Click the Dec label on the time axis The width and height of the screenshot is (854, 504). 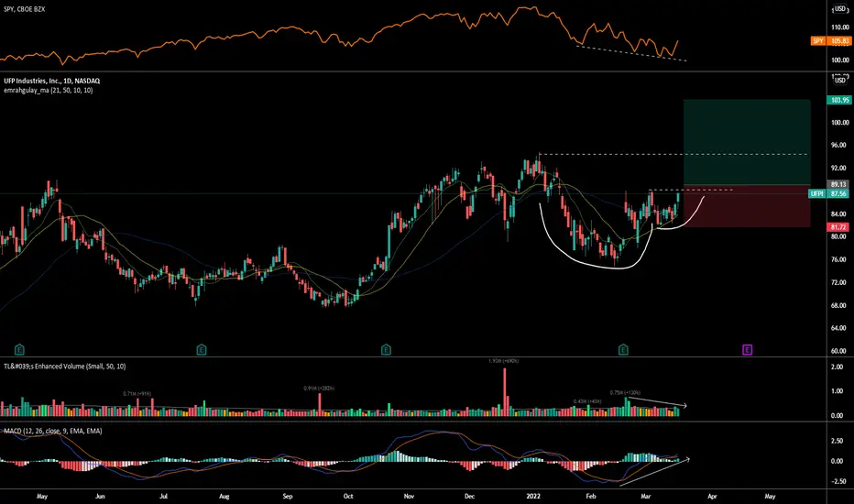470,497
